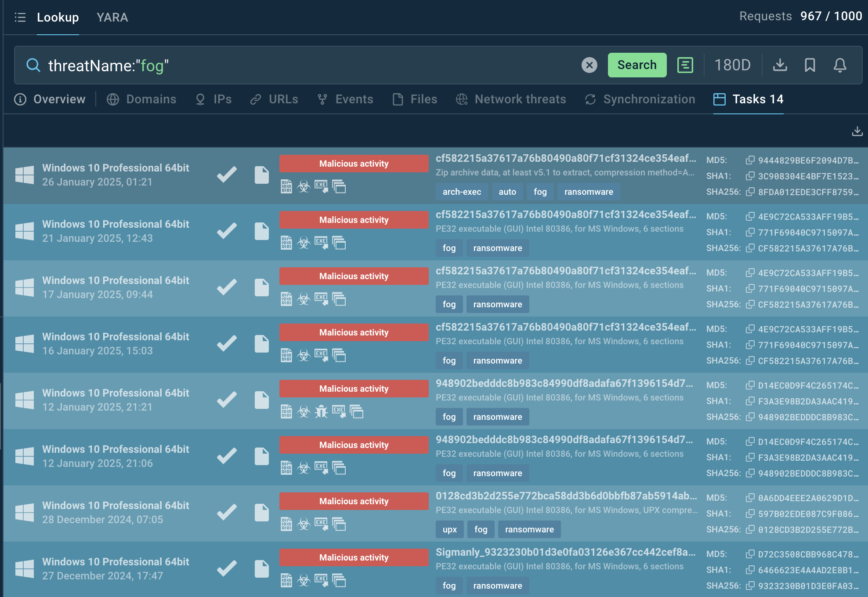Open the 0128cd3b2d255e772bca58 task link

point(566,496)
